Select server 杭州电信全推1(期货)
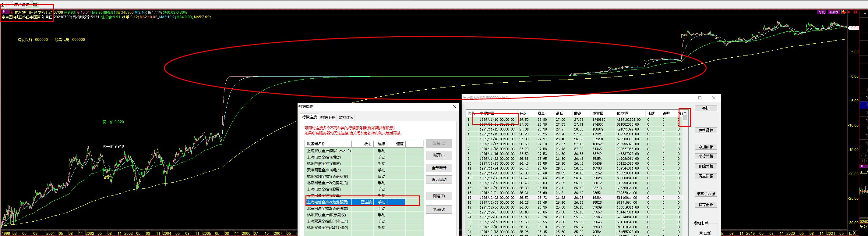 click(364, 163)
